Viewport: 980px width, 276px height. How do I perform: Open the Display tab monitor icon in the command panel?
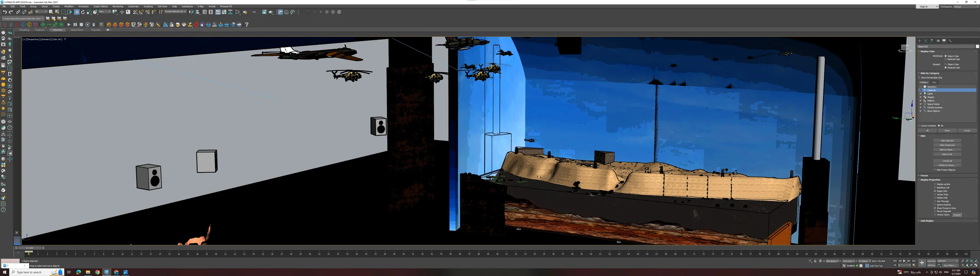(x=944, y=41)
